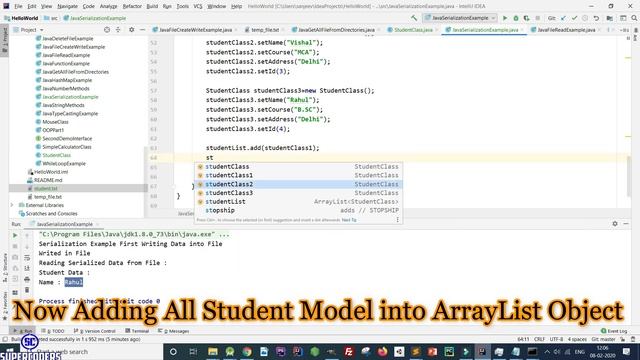
Task: Clear console output with trash icon
Action: click(x=27, y=290)
